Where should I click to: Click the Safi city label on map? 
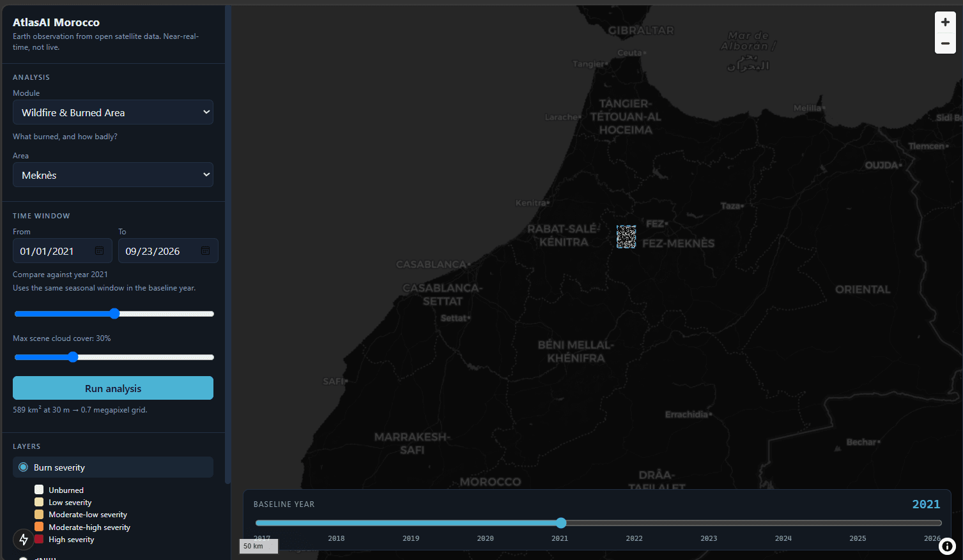click(x=335, y=381)
